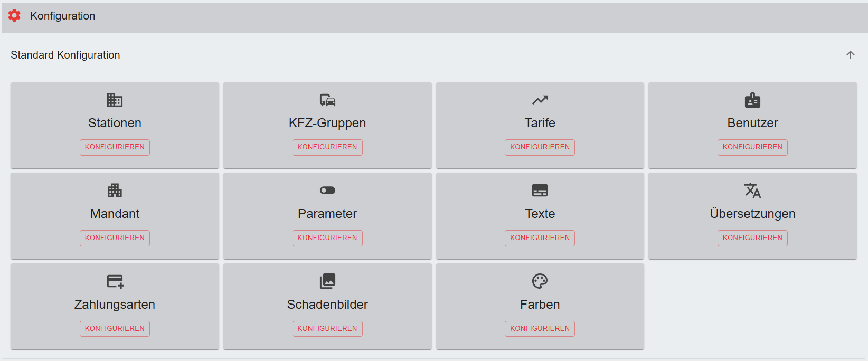Click the KFZ-Gruppen car icon
The height and width of the screenshot is (361, 868).
[x=327, y=100]
